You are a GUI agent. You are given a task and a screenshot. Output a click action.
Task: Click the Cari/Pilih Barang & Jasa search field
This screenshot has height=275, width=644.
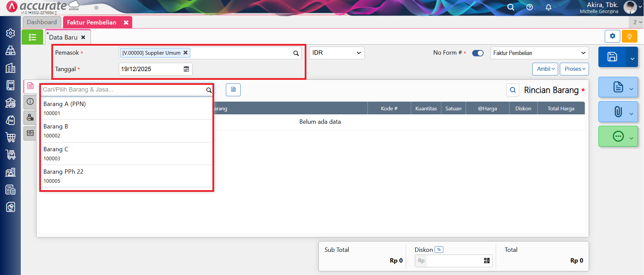pyautogui.click(x=123, y=90)
